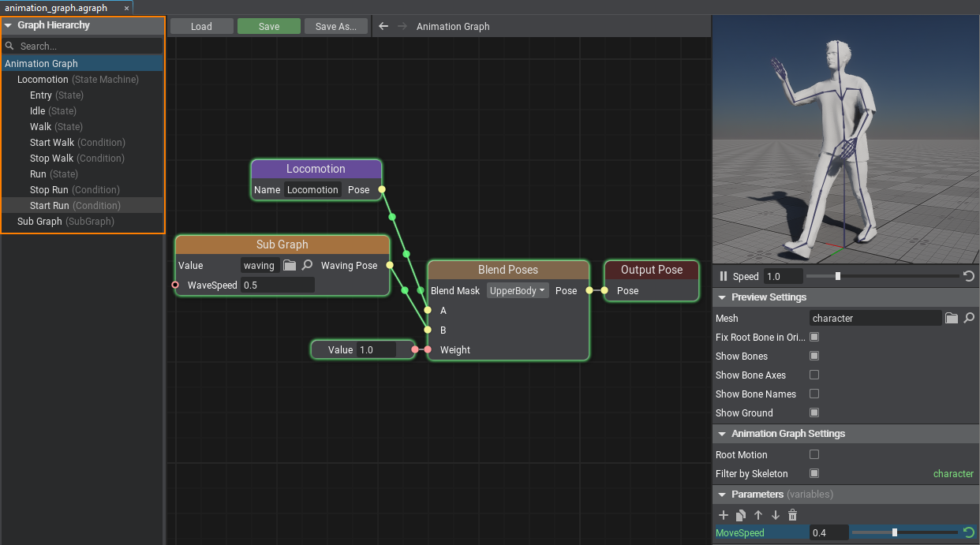Duplicate the selected parameter
The height and width of the screenshot is (545, 980).
click(x=741, y=515)
